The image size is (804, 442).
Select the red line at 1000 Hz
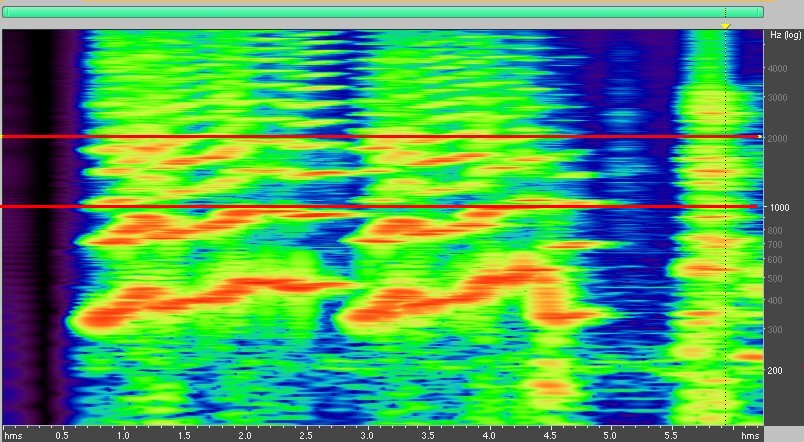(380, 207)
